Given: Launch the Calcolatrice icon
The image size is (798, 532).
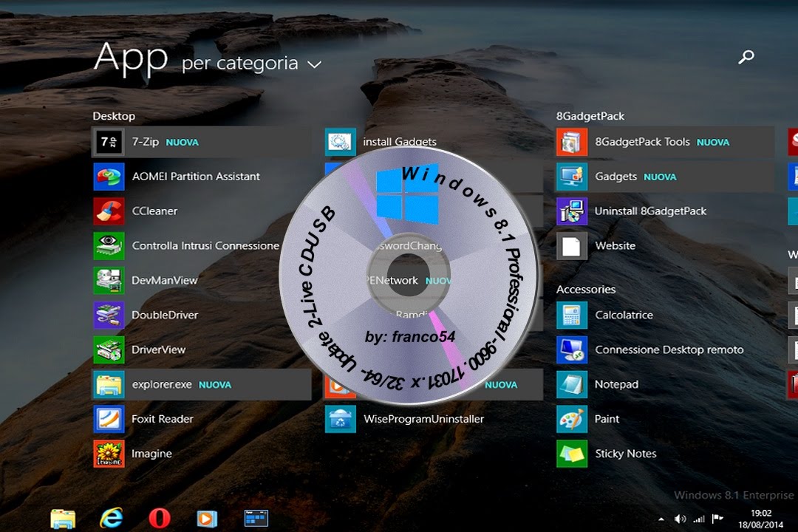Looking at the screenshot, I should 571,315.
